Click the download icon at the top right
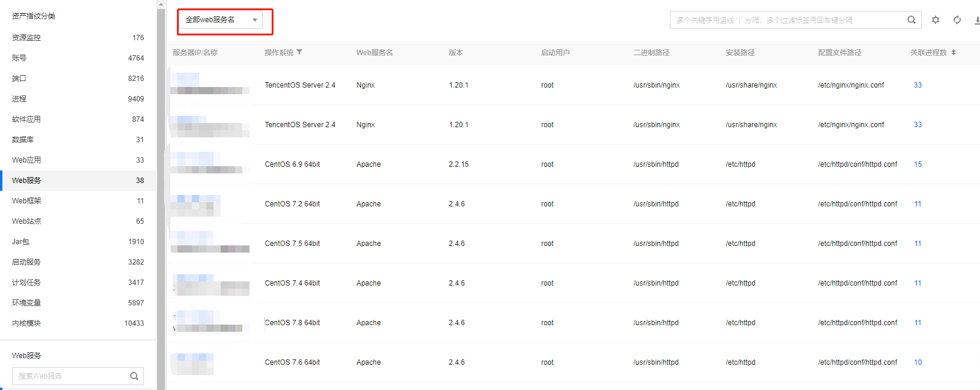This screenshot has width=980, height=390. click(976, 20)
